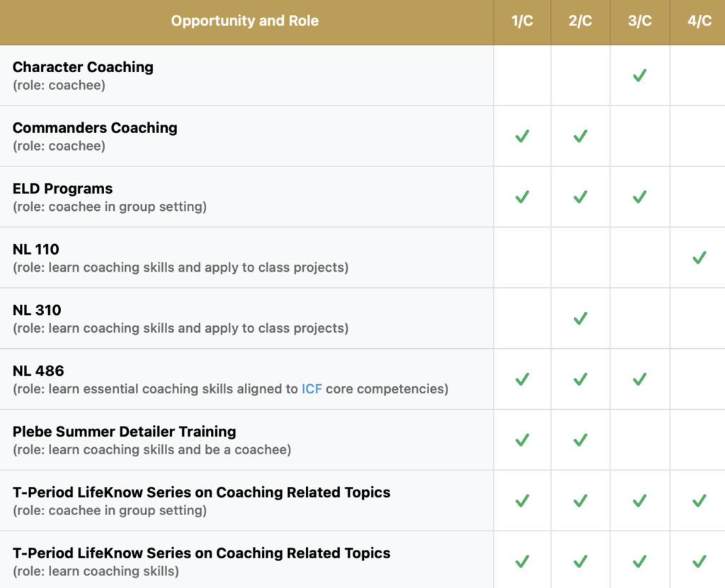Image resolution: width=725 pixels, height=588 pixels.
Task: Click the Commanders Coaching 1/C checkmark
Action: point(522,136)
